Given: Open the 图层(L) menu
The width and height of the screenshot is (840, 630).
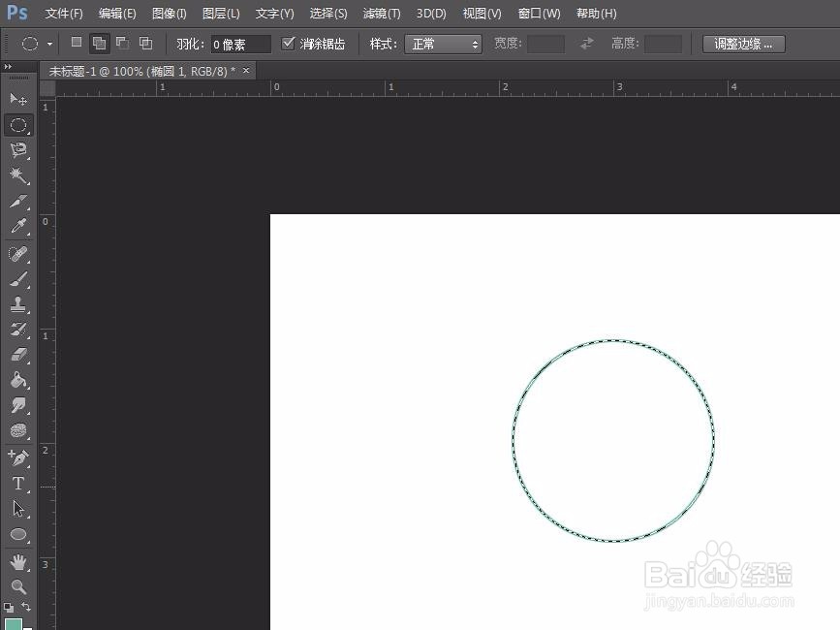Looking at the screenshot, I should [x=221, y=14].
